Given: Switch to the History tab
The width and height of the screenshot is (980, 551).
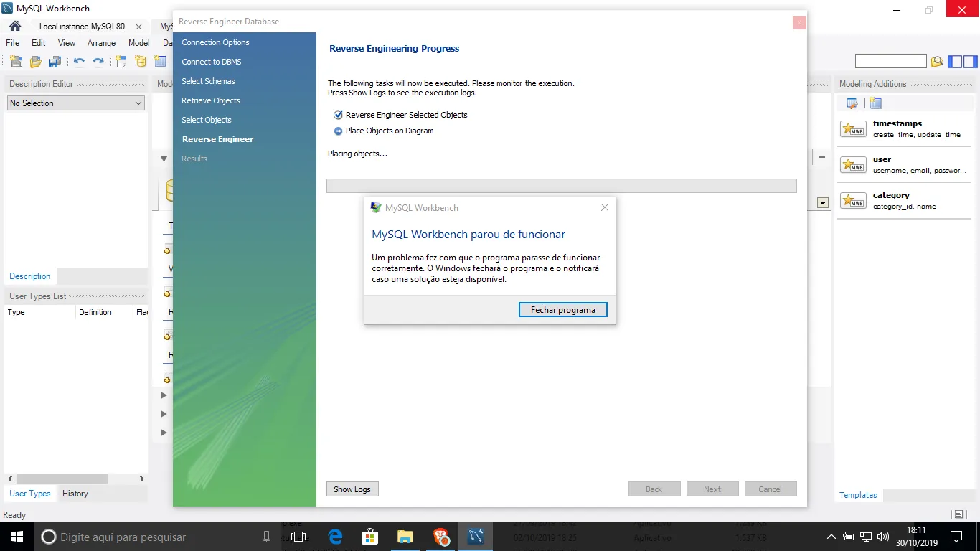Looking at the screenshot, I should (75, 494).
